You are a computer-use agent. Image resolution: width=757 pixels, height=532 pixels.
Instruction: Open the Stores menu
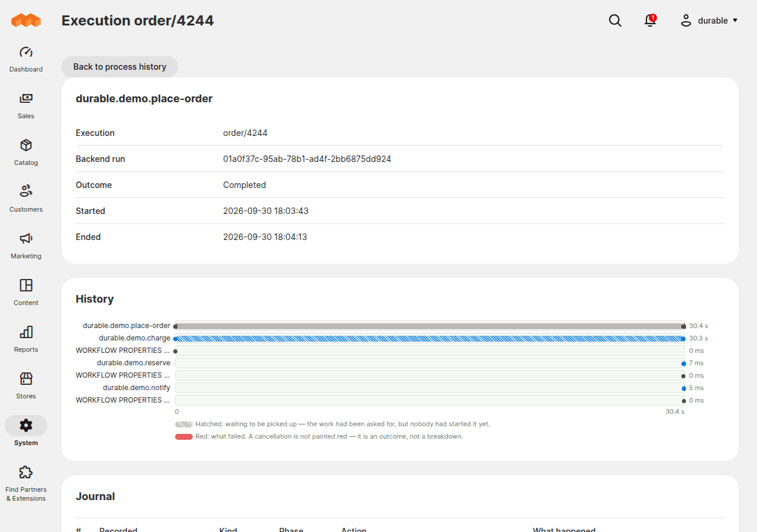click(x=26, y=386)
